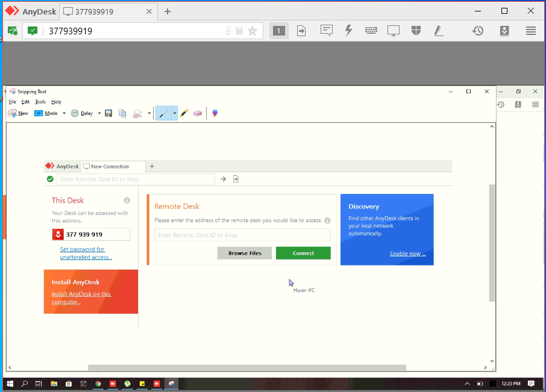Open File Explorer on the remote taskbar
546x392 pixels.
point(54,384)
